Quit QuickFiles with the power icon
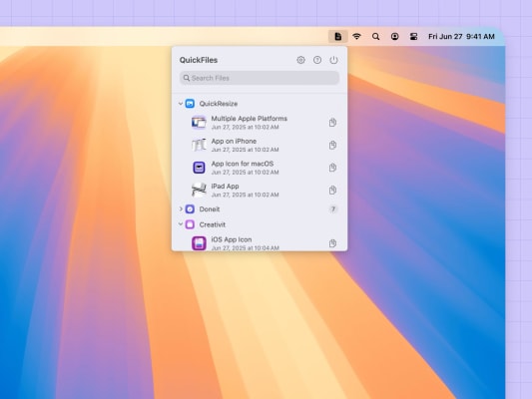 333,60
